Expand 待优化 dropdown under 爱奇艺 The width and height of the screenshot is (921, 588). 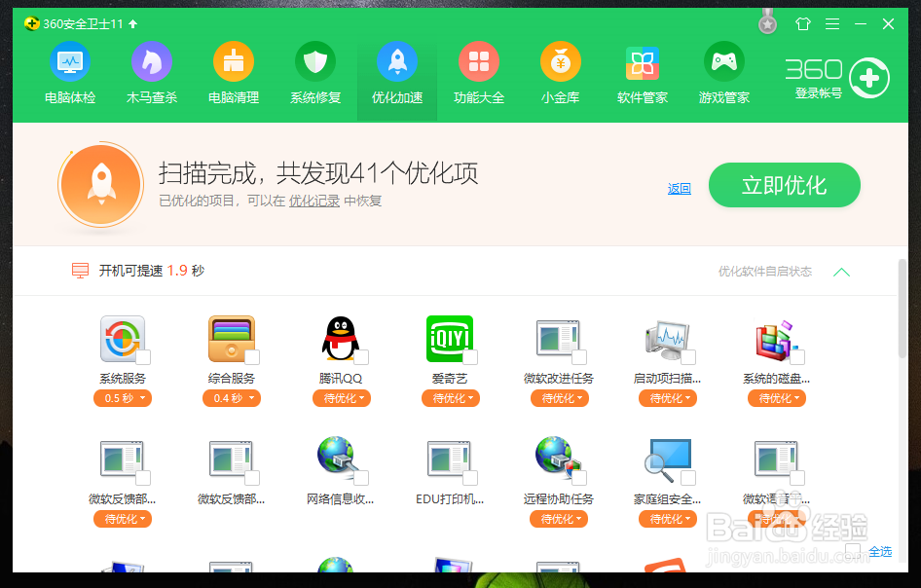click(451, 398)
